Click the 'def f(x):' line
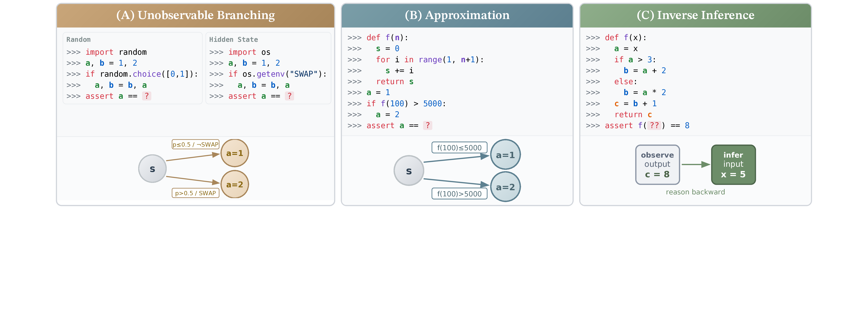 pyautogui.click(x=616, y=38)
